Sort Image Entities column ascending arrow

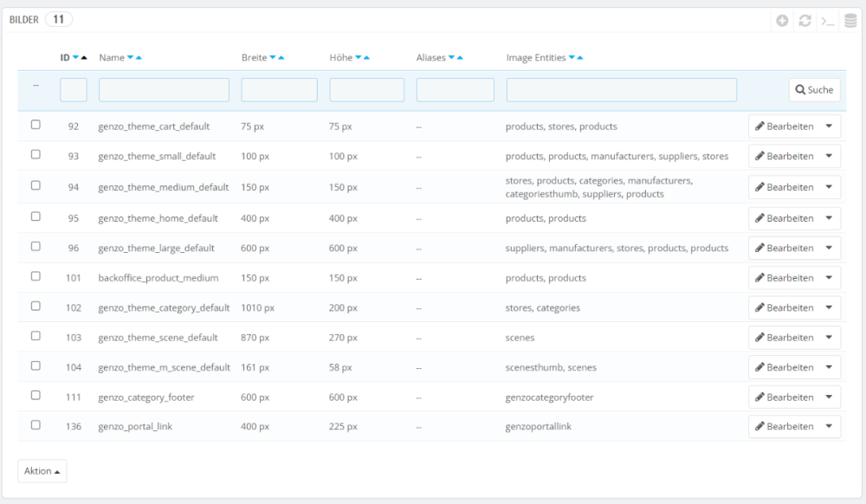tap(579, 58)
